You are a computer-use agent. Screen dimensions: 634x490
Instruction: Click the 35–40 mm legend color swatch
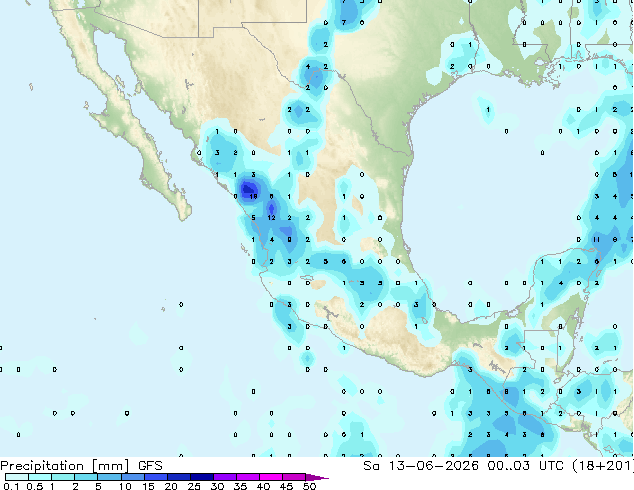coord(247,477)
